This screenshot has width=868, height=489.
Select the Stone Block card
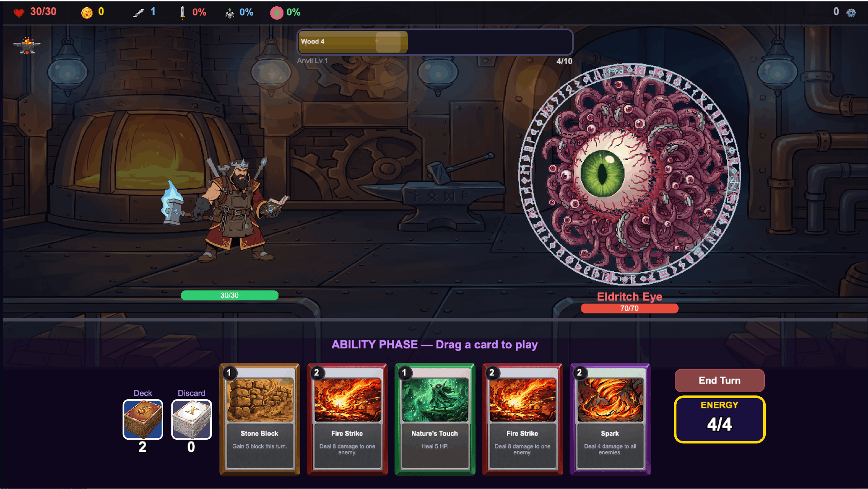coord(260,419)
